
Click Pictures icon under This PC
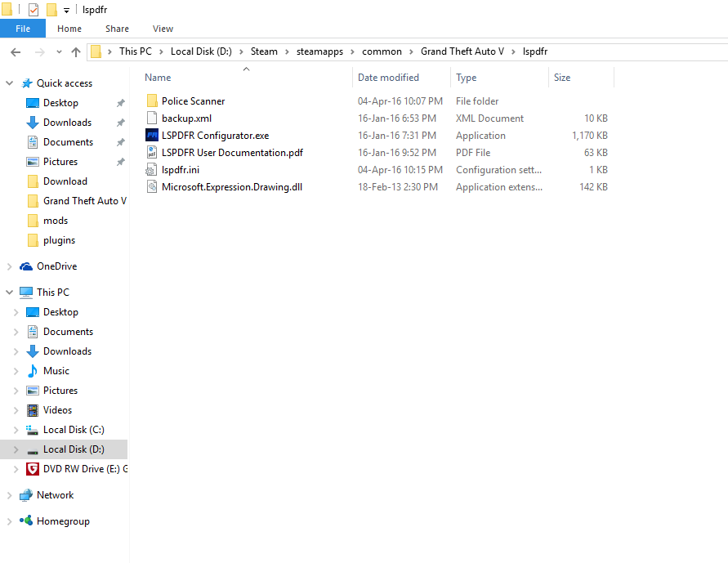(x=33, y=391)
